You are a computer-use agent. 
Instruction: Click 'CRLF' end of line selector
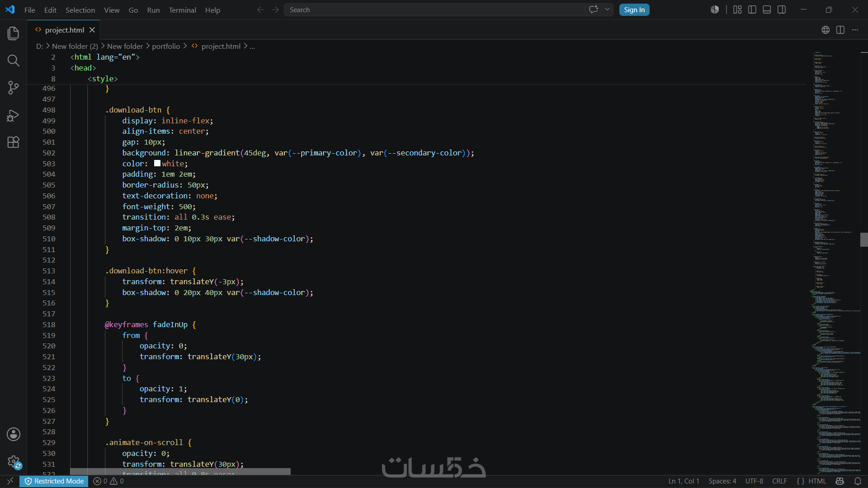(779, 481)
